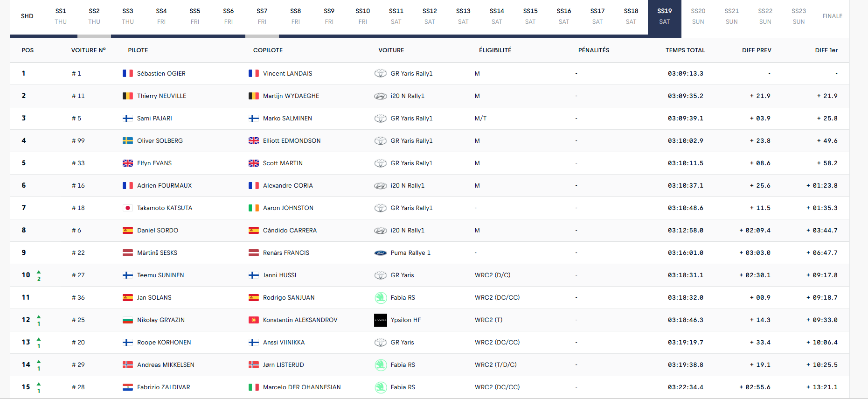Click co-driver name Cándido CARRERA
Screen dimensions: 868x400
(290, 230)
